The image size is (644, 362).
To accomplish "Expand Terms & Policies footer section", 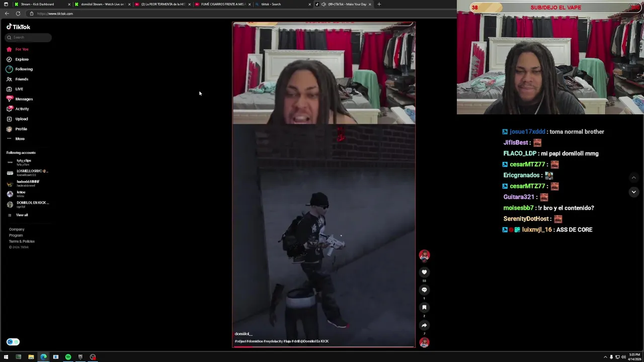I will point(22,241).
